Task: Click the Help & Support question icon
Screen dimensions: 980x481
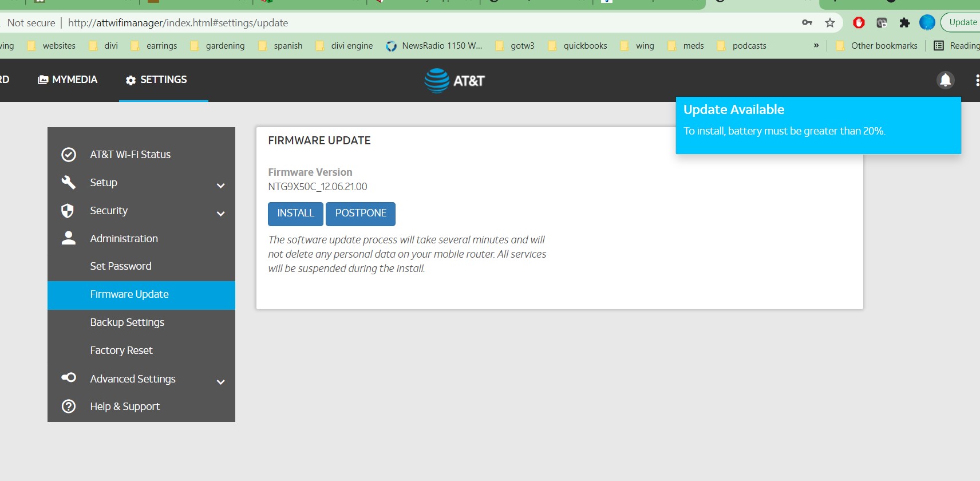Action: [x=69, y=406]
